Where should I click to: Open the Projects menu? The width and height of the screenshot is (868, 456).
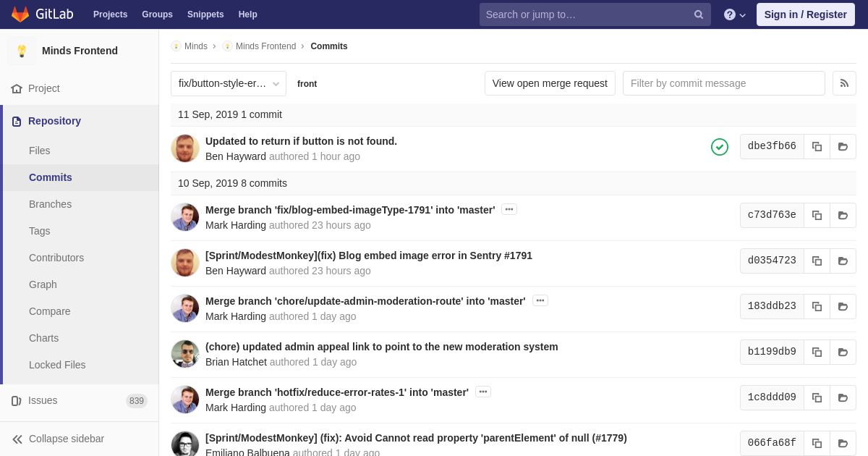(110, 14)
